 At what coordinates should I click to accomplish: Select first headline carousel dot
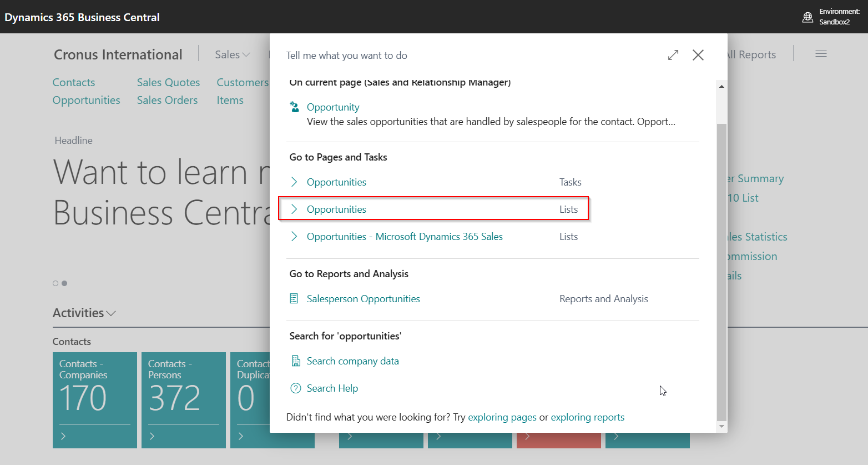pos(55,283)
